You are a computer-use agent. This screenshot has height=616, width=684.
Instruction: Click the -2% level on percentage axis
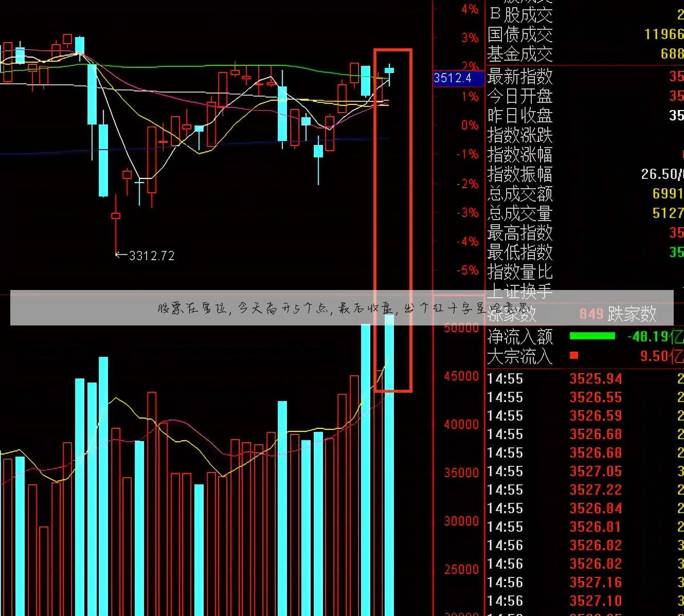point(467,184)
